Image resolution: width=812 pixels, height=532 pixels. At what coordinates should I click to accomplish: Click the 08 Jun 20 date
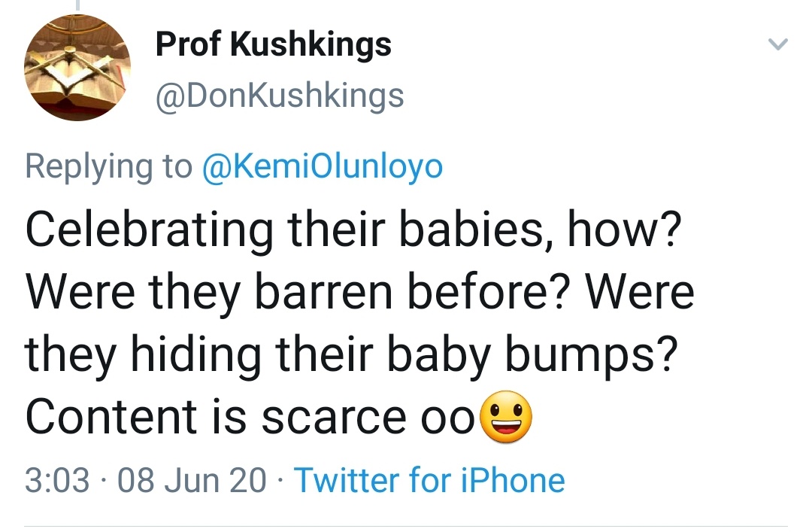click(192, 480)
